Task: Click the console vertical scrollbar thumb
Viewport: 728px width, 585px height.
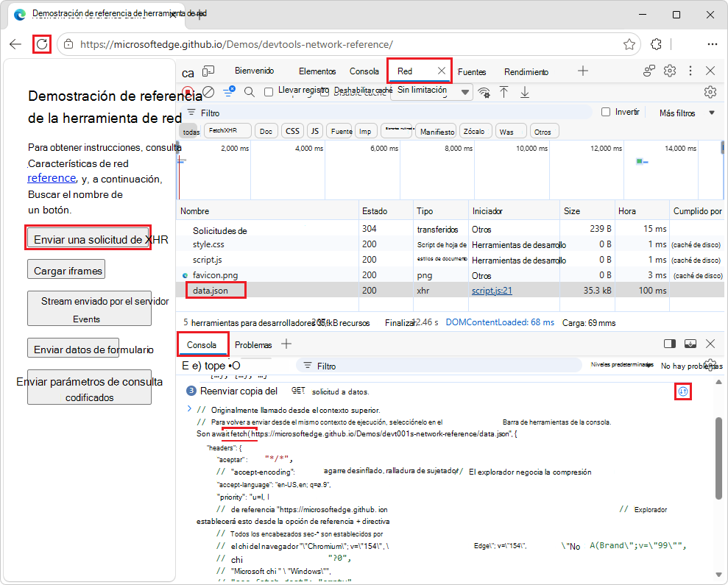Action: coord(718,457)
